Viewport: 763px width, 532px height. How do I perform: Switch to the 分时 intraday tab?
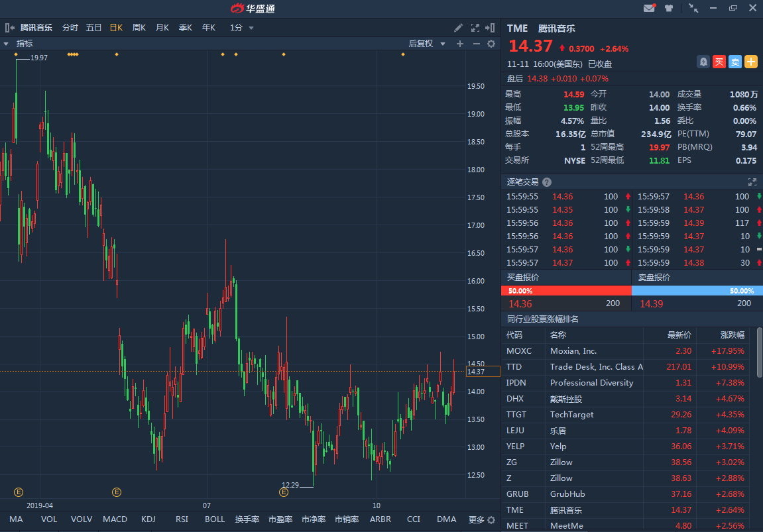(70, 28)
